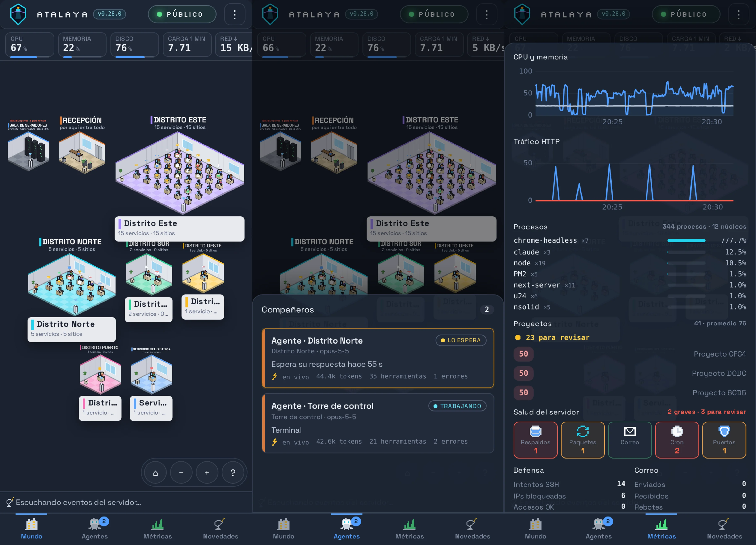Click the Atalaya tower logo in the middle screen
The height and width of the screenshot is (545, 756).
pyautogui.click(x=270, y=14)
